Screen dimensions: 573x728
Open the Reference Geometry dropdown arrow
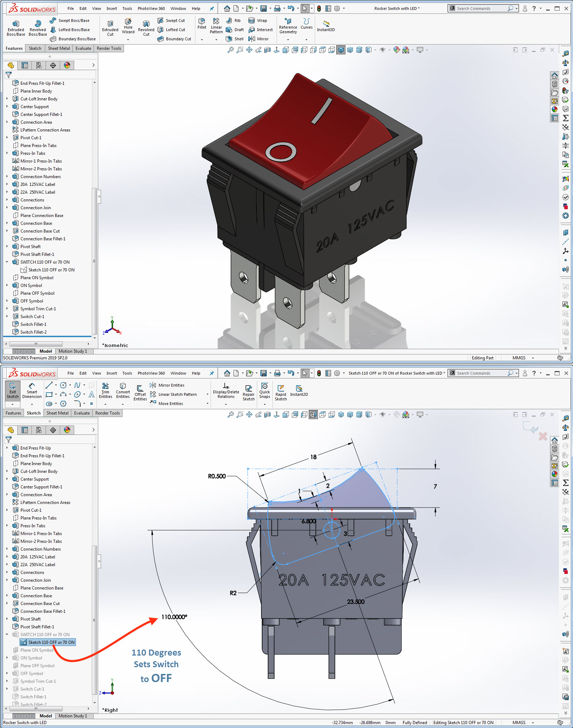[288, 40]
